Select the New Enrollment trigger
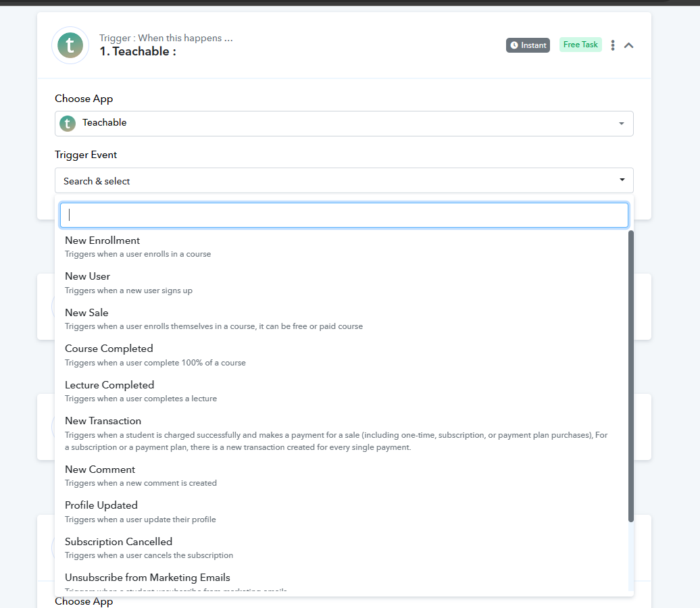This screenshot has height=608, width=700. coord(341,247)
